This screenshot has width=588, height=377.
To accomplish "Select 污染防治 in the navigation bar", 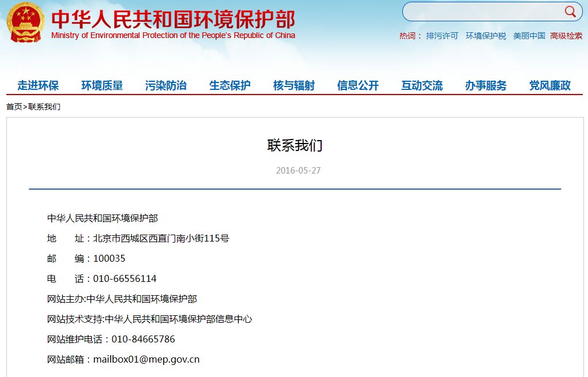I will tap(166, 85).
